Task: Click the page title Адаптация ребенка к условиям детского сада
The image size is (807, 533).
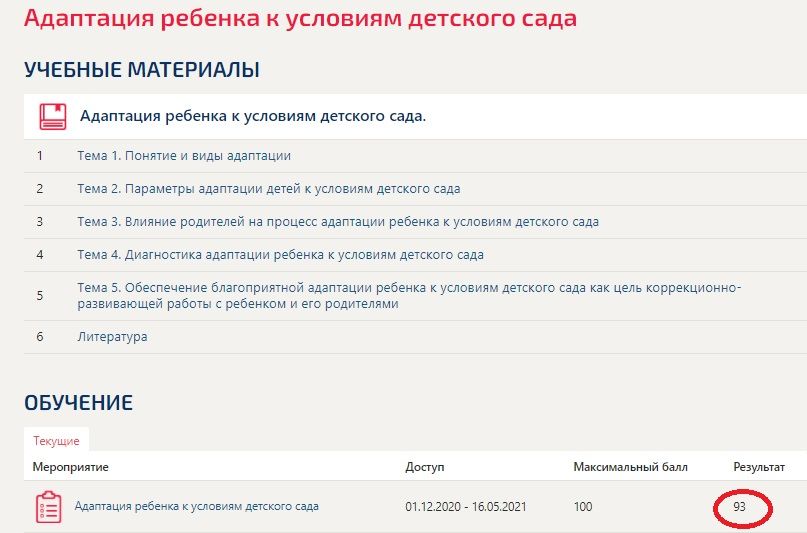Action: click(x=300, y=19)
